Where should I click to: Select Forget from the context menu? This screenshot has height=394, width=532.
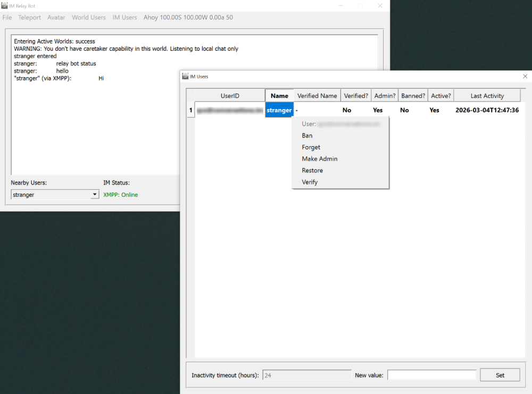coord(310,147)
